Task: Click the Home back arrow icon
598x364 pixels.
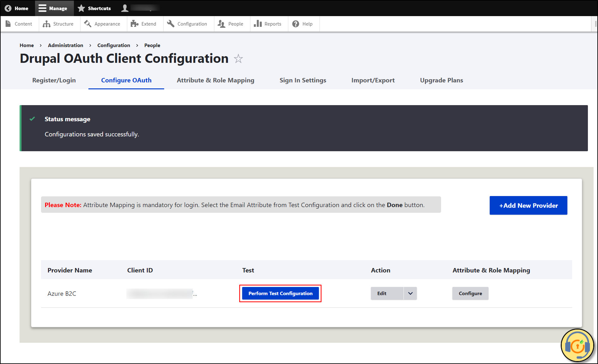Action: 8,8
